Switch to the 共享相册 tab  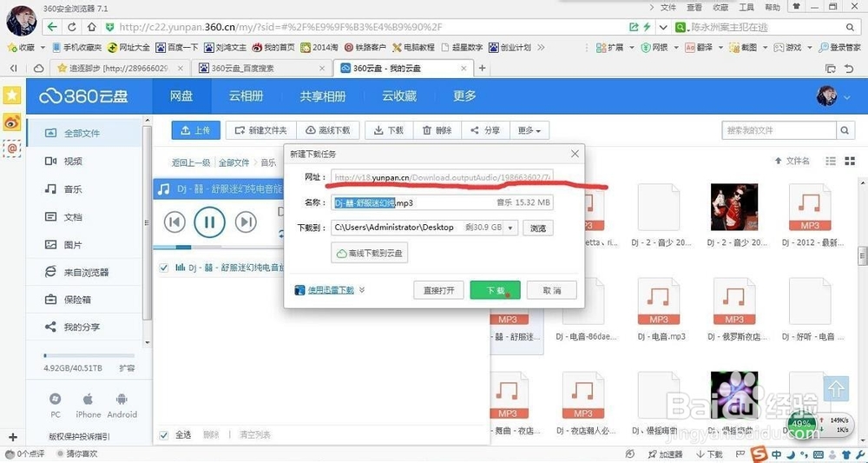(x=323, y=96)
